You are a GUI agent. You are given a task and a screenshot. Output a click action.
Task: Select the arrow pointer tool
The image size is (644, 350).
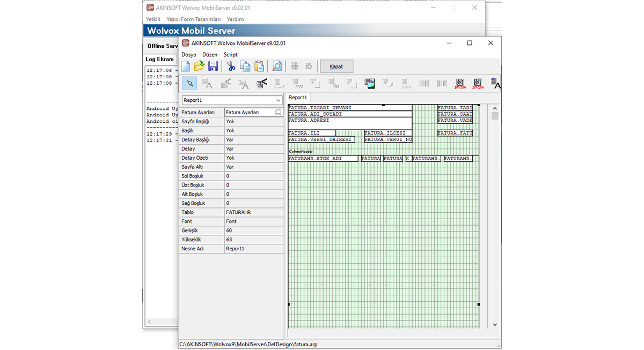click(x=189, y=83)
